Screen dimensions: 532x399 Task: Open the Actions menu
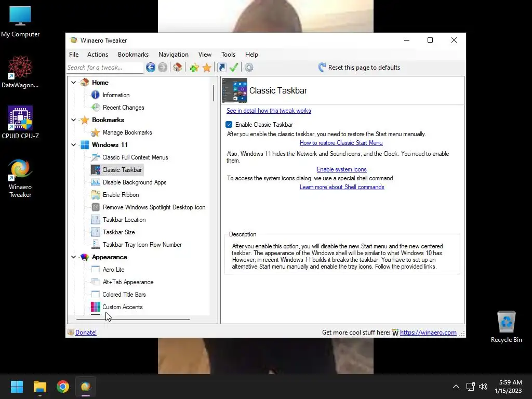(x=98, y=54)
